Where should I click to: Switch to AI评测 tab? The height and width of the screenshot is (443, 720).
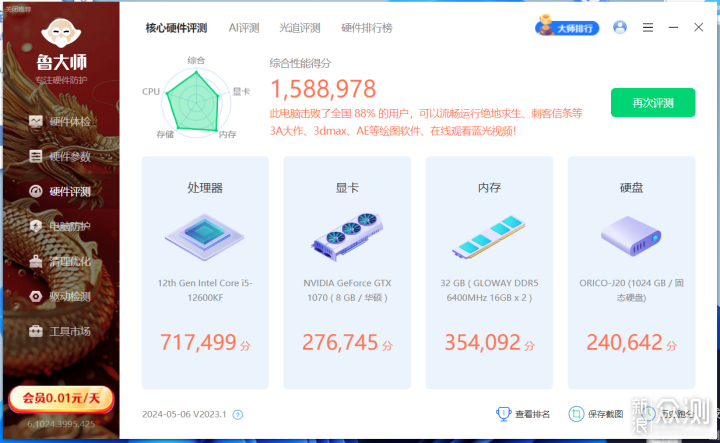click(x=244, y=28)
